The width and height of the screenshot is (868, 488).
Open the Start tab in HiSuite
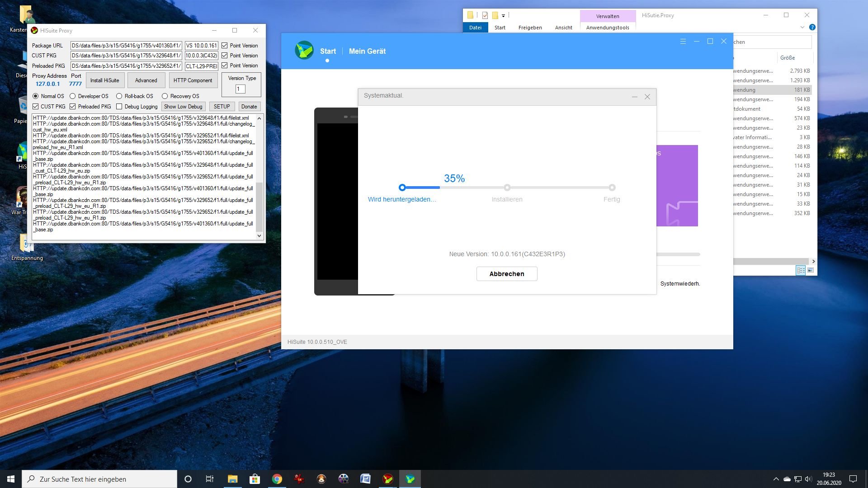328,51
